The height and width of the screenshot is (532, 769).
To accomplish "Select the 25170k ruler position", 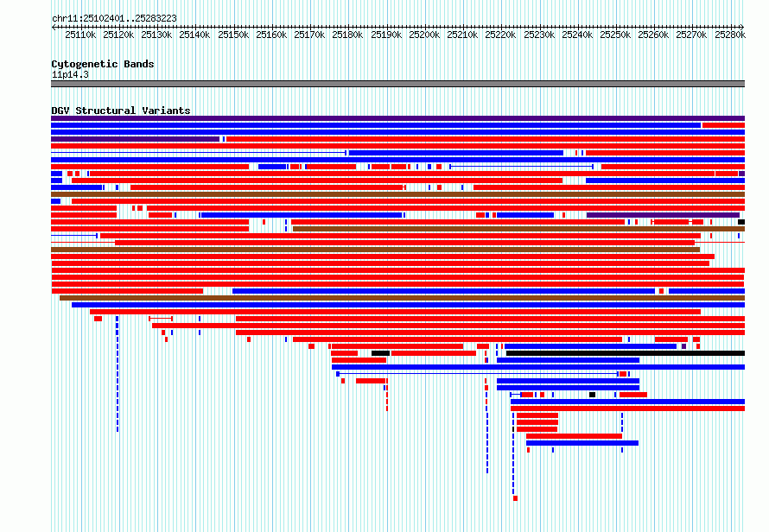I will [x=309, y=35].
